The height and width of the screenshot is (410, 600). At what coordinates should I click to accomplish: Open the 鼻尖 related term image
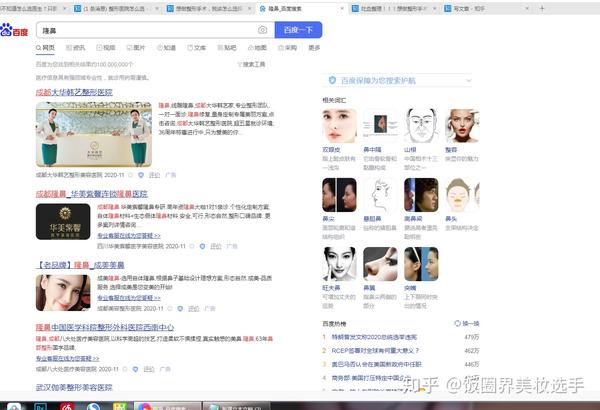(339, 195)
